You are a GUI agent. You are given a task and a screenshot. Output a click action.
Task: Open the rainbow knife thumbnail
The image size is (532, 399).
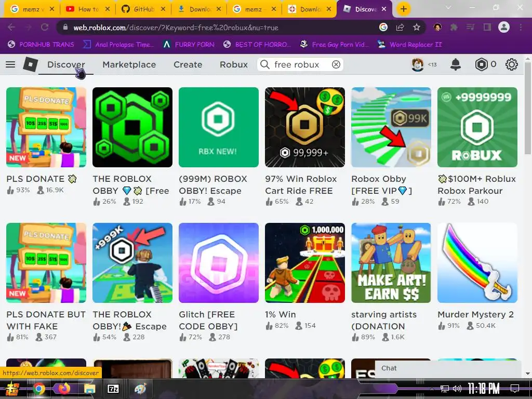pyautogui.click(x=477, y=262)
